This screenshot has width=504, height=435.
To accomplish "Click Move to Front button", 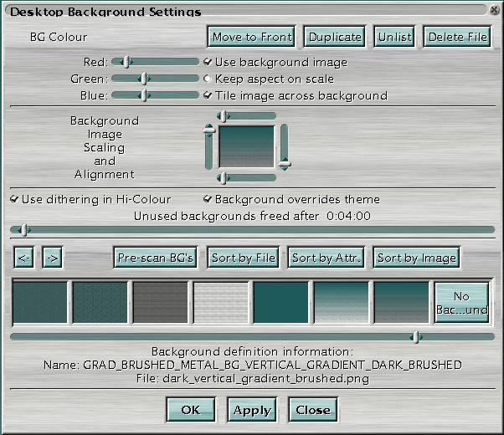I will coord(252,37).
